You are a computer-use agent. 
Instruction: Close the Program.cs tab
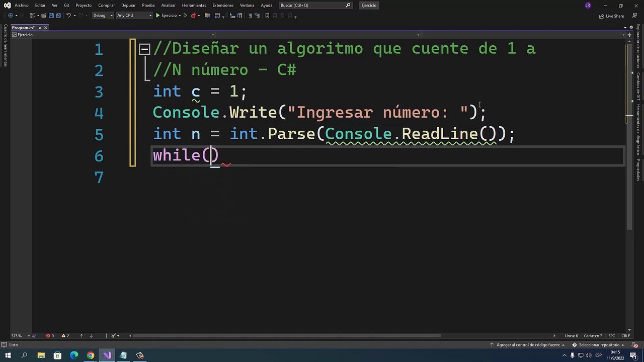pos(45,28)
